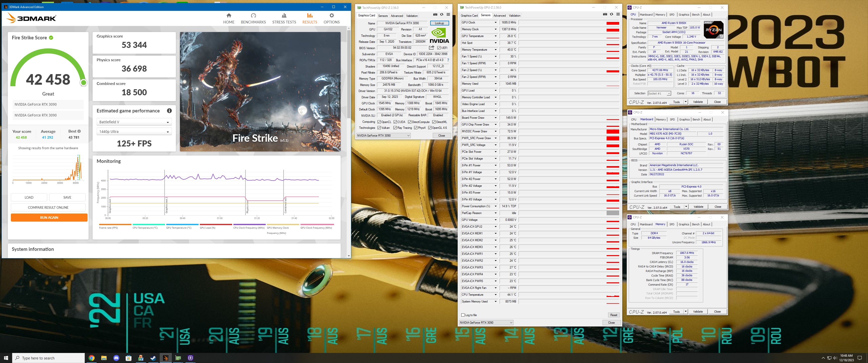868x363 pixels.
Task: Click the Bus Interface question mark in GPU-Z
Action: (x=448, y=60)
